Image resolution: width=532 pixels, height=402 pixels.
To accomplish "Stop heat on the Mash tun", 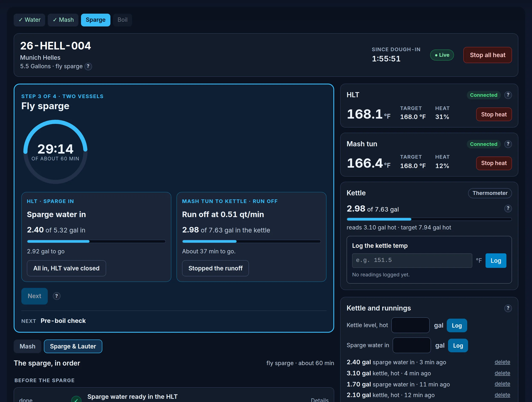I will tap(494, 163).
